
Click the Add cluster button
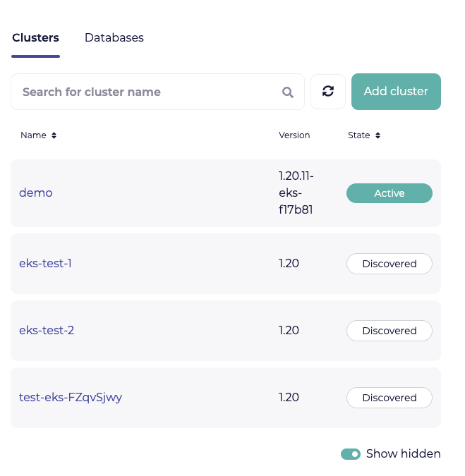pyautogui.click(x=396, y=92)
